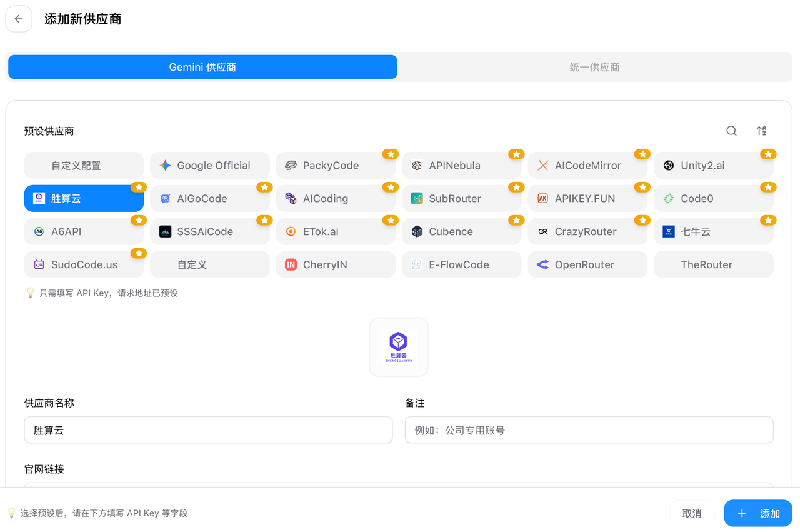Click the Unity2.ai logo icon
Viewport: 800px width, 532px height.
(669, 166)
